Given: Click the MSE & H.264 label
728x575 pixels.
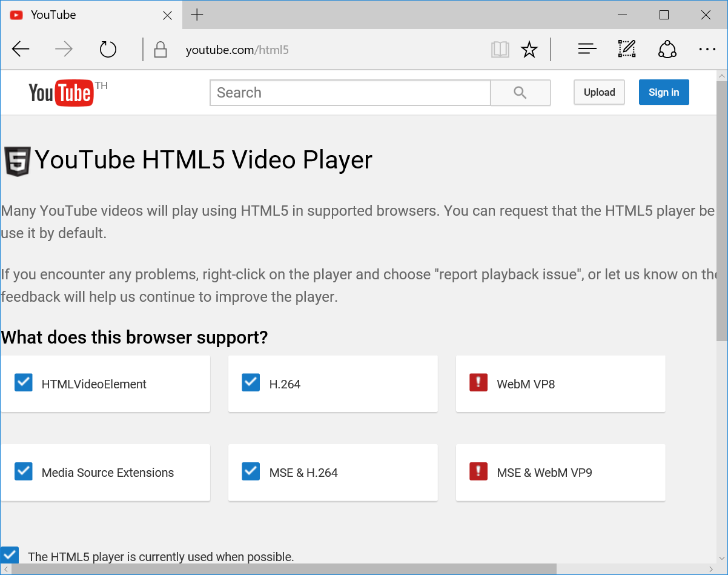Looking at the screenshot, I should (x=303, y=473).
